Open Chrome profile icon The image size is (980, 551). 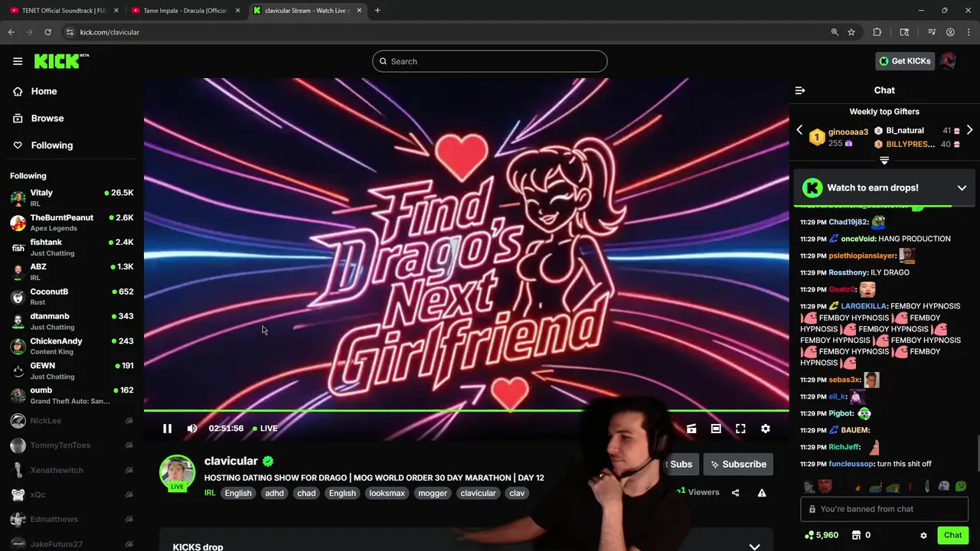[950, 32]
